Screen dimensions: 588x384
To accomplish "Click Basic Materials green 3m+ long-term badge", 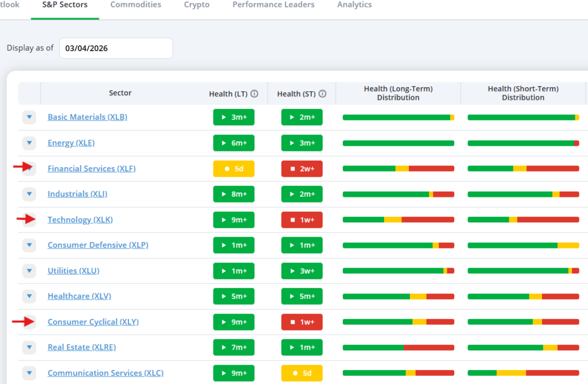I will tap(233, 117).
